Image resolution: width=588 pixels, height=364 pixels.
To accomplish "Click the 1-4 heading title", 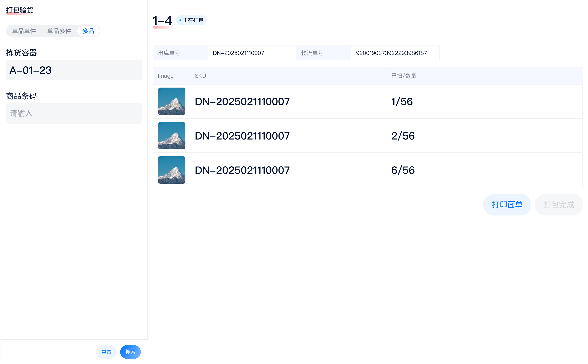I will tap(162, 21).
